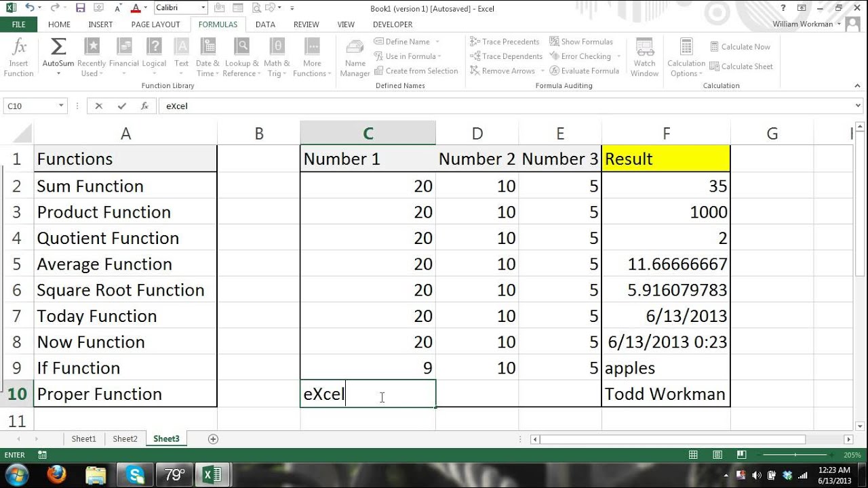Open Windows Explorer from the taskbar
The height and width of the screenshot is (488, 868).
(x=96, y=474)
